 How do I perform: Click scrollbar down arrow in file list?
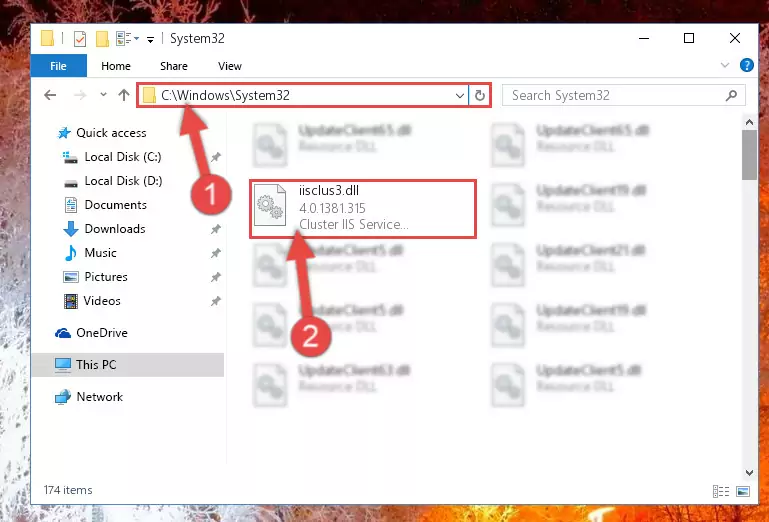point(749,473)
